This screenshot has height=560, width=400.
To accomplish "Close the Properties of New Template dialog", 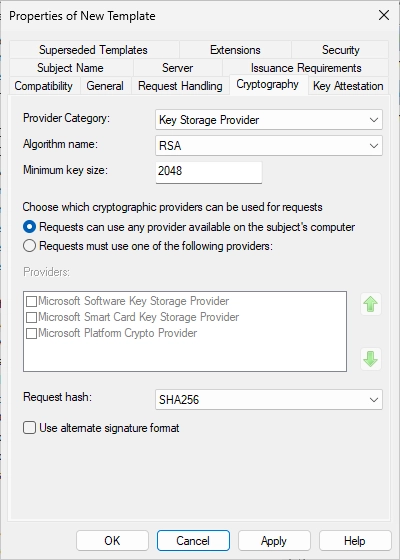I will pyautogui.click(x=384, y=15).
